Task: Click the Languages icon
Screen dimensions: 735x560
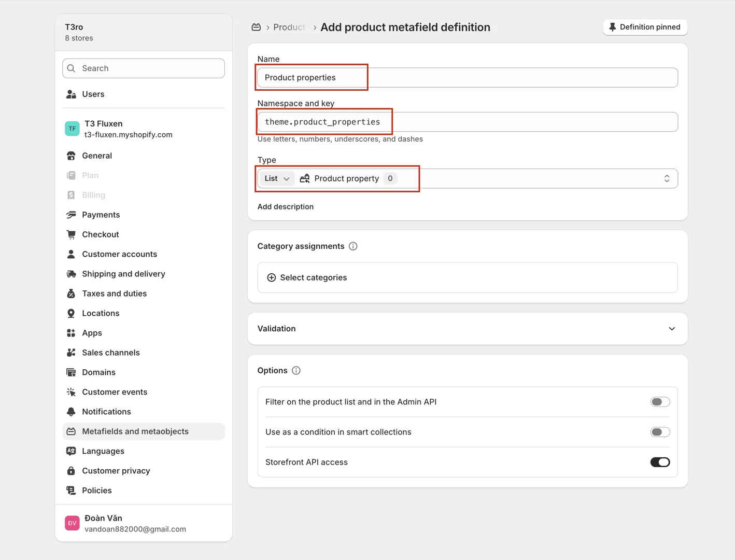Action: click(x=71, y=451)
